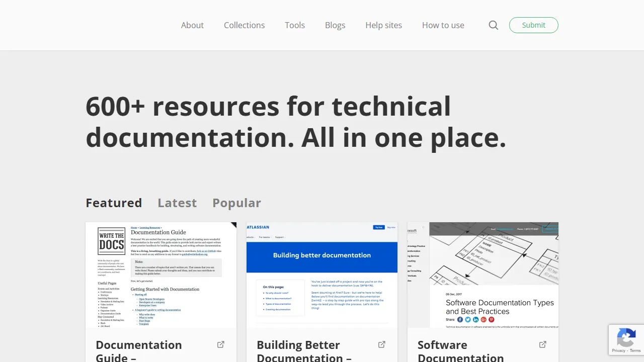Share Software Documentation article on LinkedIn

475,319
